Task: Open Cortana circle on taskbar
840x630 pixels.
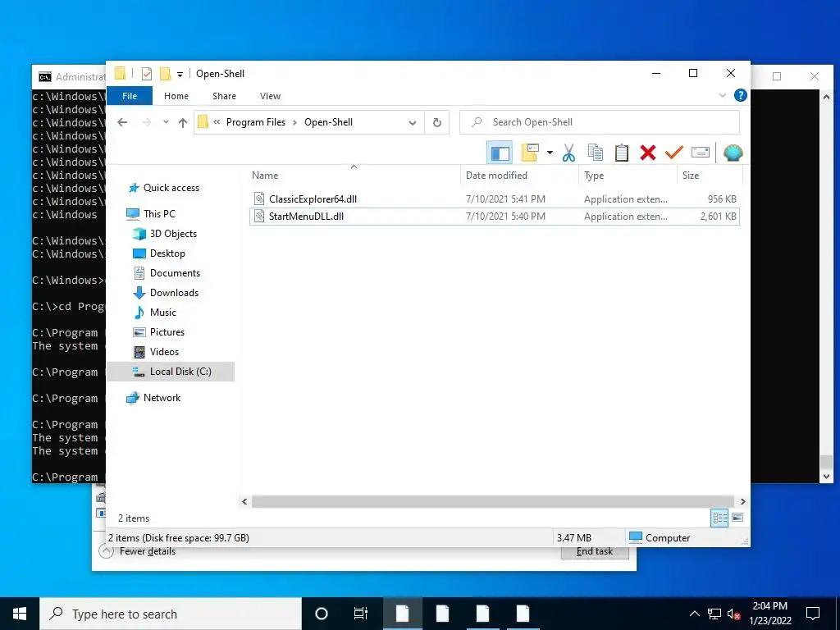Action: (322, 614)
